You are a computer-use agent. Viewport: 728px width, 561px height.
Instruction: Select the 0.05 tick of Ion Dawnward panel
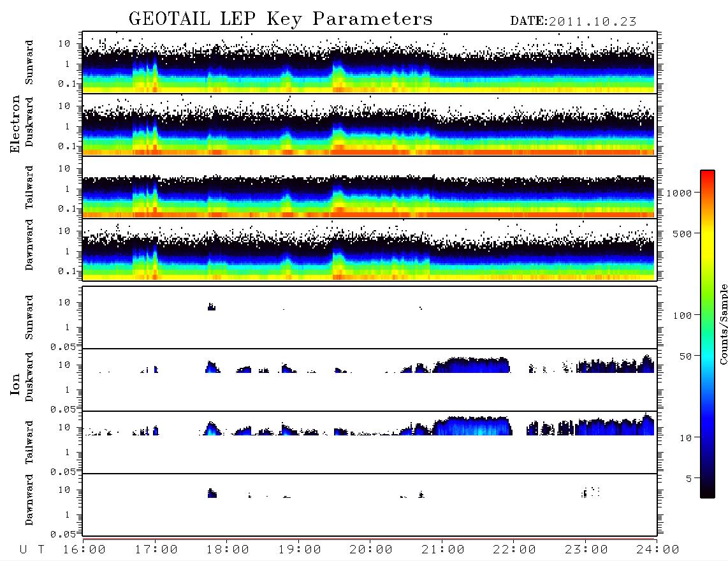pos(63,534)
